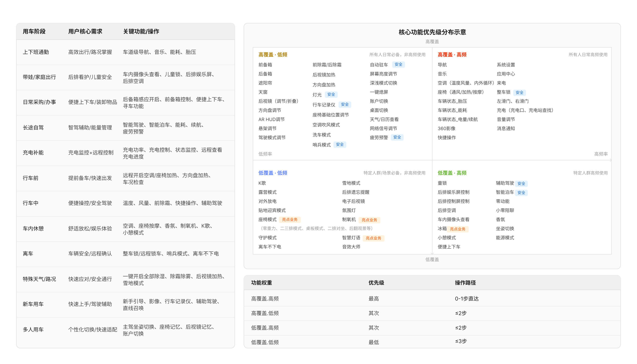Click the 网络信号调节 item
Viewport: 637px width, 364px height.
click(x=383, y=129)
